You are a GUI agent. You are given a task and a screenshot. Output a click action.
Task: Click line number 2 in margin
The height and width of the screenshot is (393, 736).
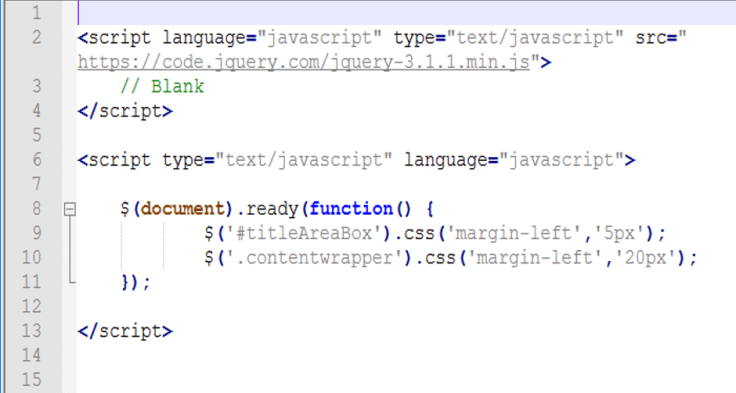point(37,37)
